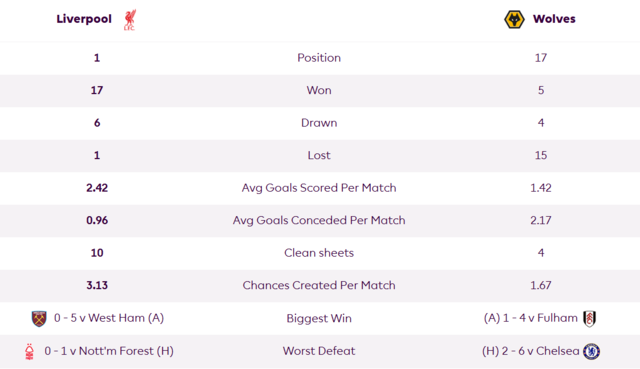Click the Chances Created Per Match label
The image size is (640, 369).
[x=319, y=285]
